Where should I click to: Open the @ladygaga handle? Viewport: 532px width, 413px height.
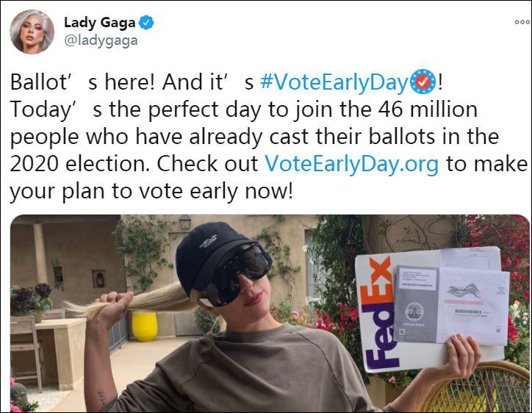(x=101, y=40)
